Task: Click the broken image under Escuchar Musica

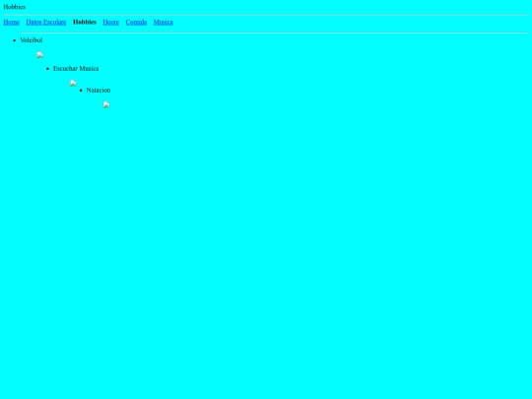Action: pos(73,83)
